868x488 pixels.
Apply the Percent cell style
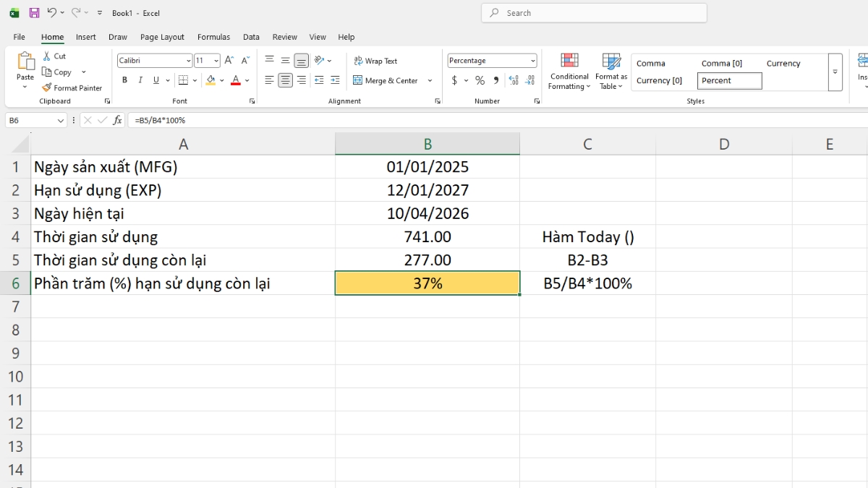[x=729, y=80]
